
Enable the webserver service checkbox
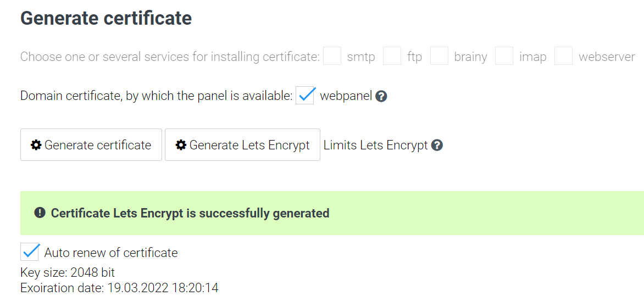click(564, 56)
